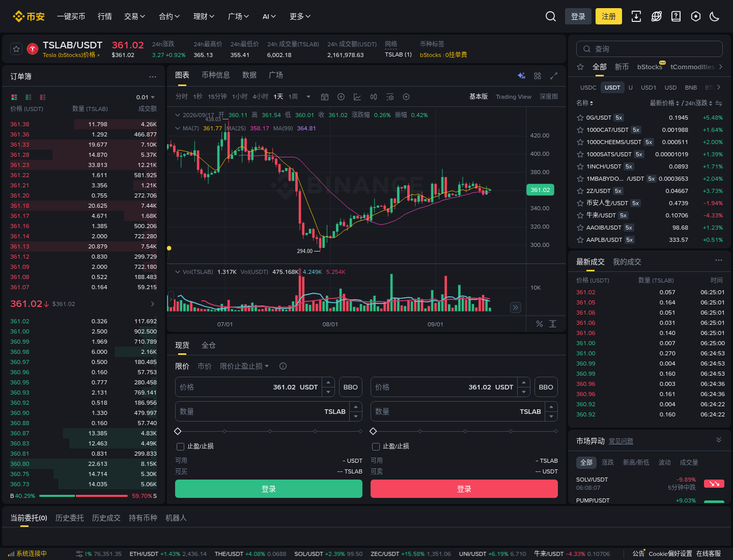Open the 更多 menu dropdown

tap(300, 16)
